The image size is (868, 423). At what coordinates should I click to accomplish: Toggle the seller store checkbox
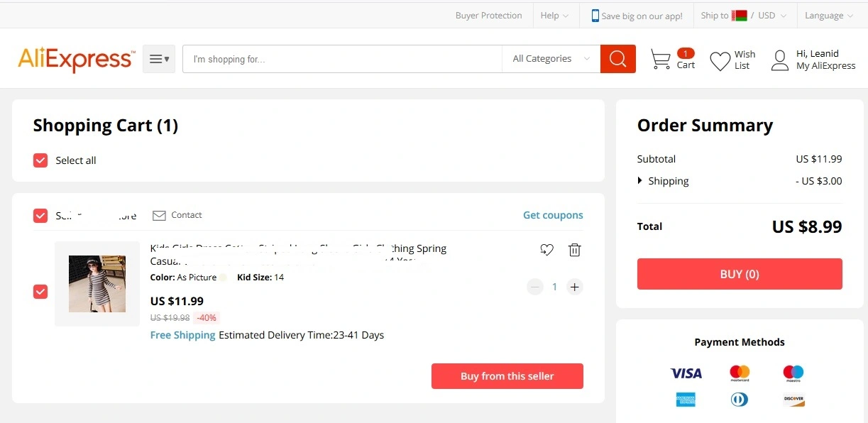click(x=40, y=215)
